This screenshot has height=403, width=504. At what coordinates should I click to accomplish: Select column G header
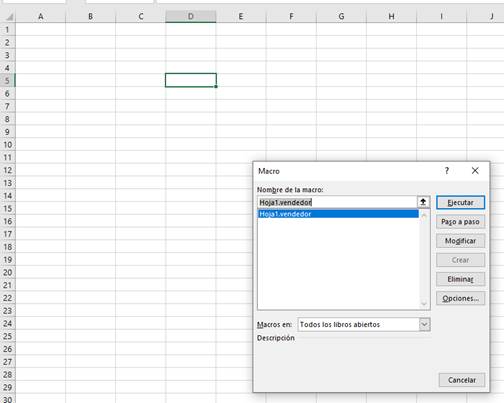click(x=341, y=16)
